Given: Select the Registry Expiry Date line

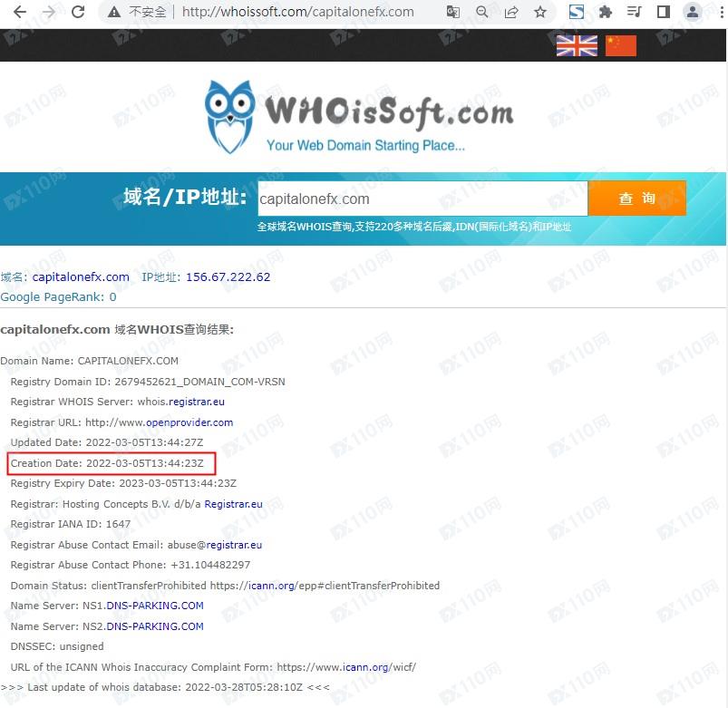Looking at the screenshot, I should coord(123,484).
